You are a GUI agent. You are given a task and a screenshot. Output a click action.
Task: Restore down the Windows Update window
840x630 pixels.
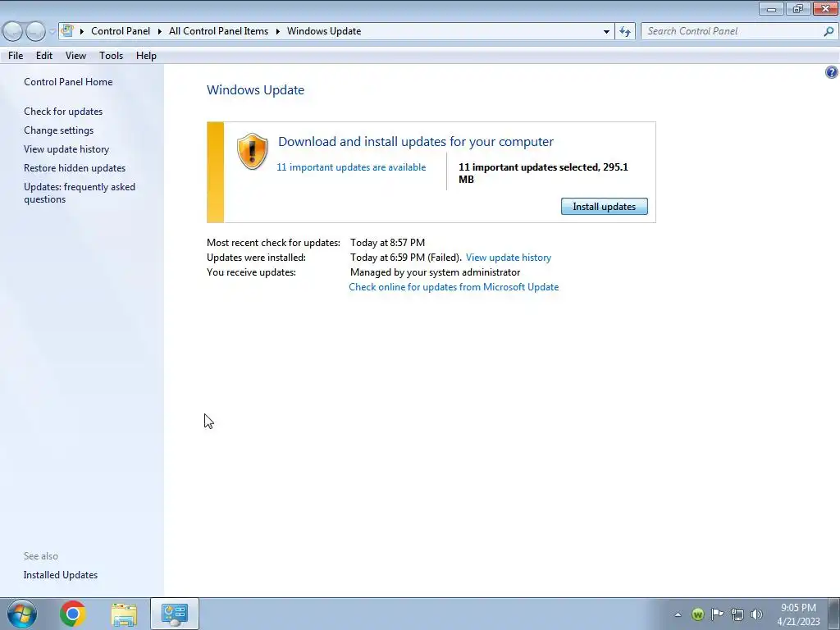point(798,8)
